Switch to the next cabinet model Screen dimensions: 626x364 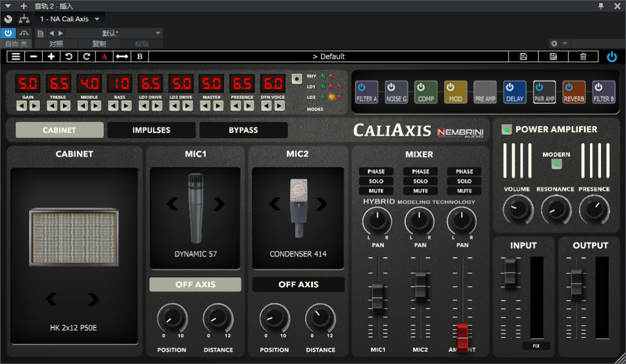(94, 299)
